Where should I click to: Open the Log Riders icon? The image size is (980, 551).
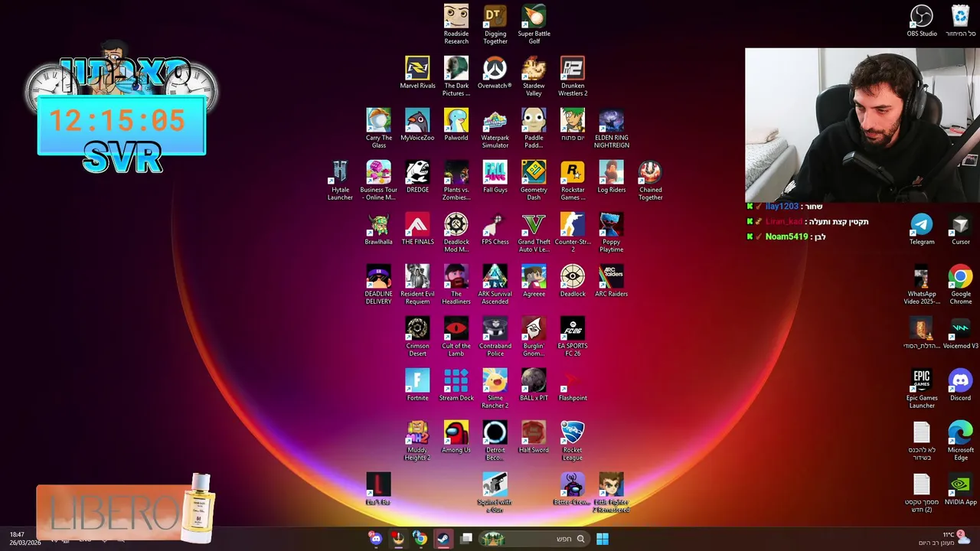[612, 177]
